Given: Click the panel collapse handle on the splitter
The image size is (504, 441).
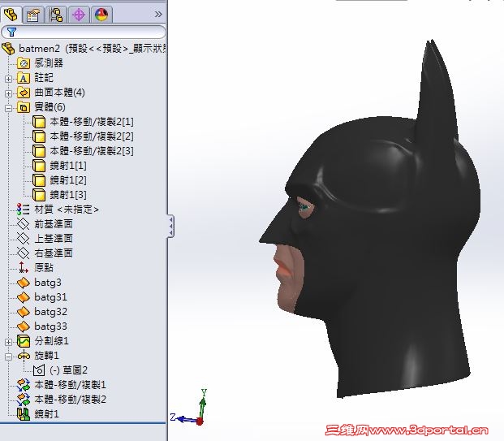Looking at the screenshot, I should (x=170, y=227).
